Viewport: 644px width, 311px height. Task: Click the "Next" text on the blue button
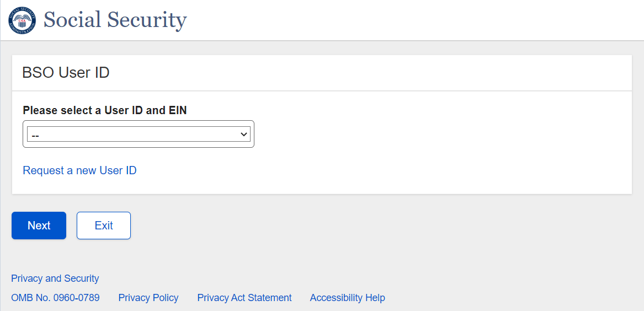(x=39, y=226)
